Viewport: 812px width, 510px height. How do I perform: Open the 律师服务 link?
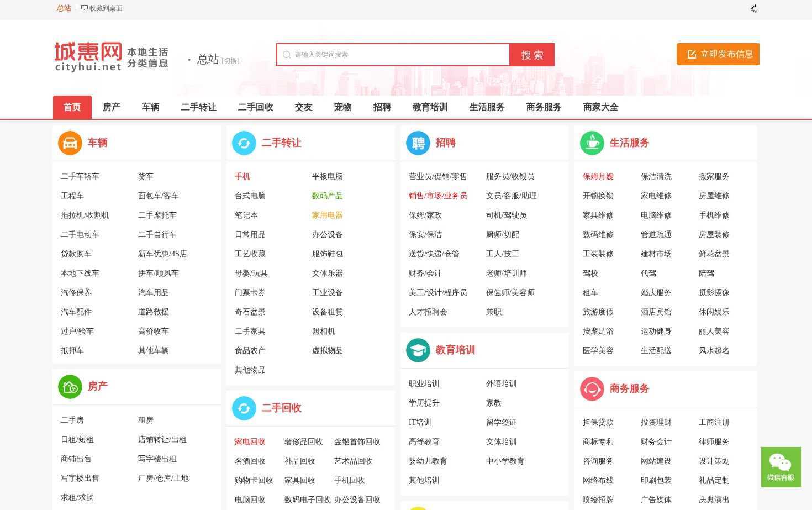tap(714, 442)
